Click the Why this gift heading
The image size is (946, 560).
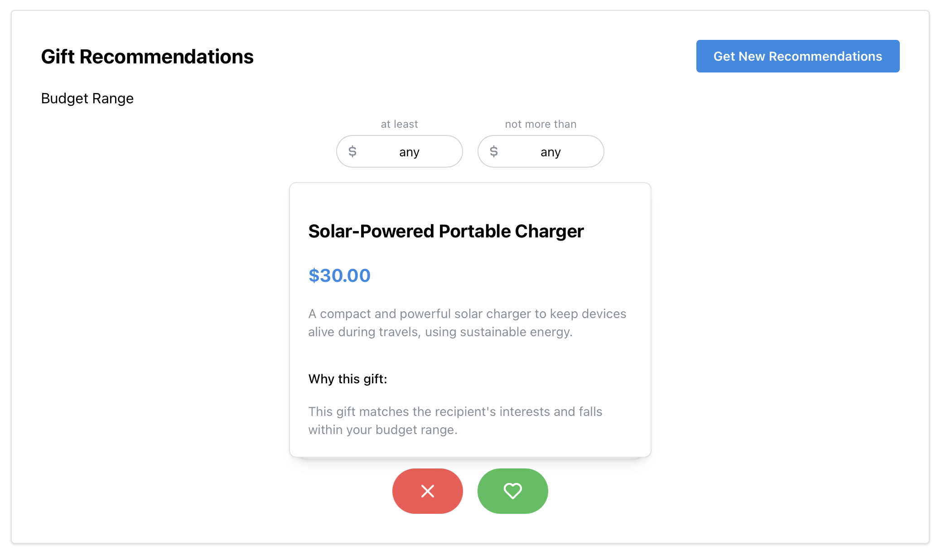[348, 379]
